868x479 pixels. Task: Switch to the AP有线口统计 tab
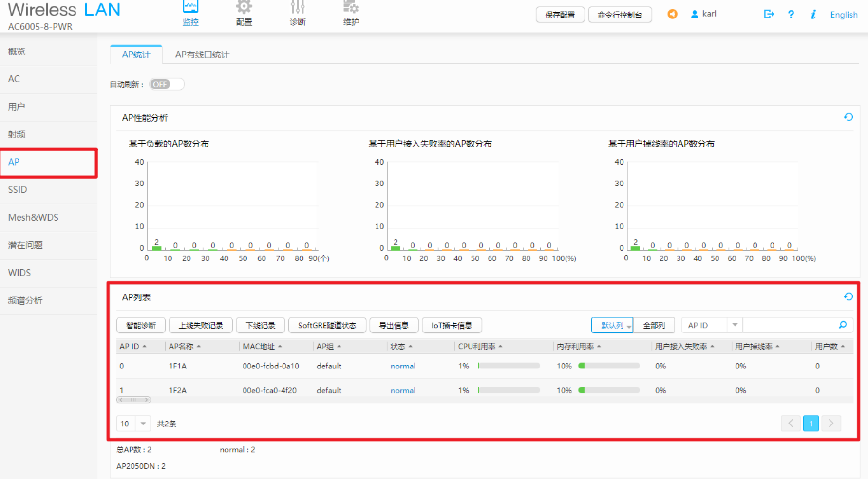pos(202,55)
